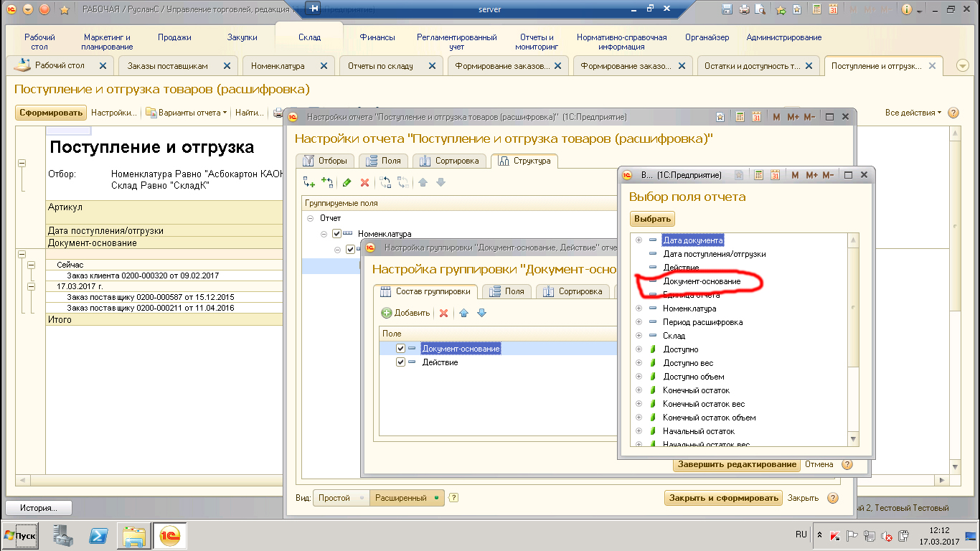Image resolution: width=980 pixels, height=551 pixels.
Task: Move field down with blue arrow icon
Action: (x=481, y=313)
